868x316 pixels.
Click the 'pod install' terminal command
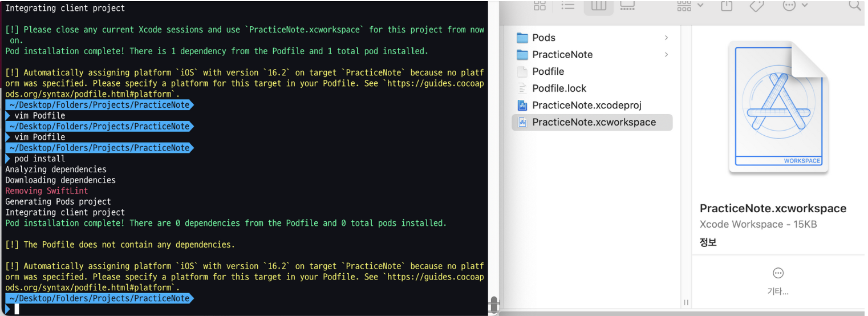point(40,159)
